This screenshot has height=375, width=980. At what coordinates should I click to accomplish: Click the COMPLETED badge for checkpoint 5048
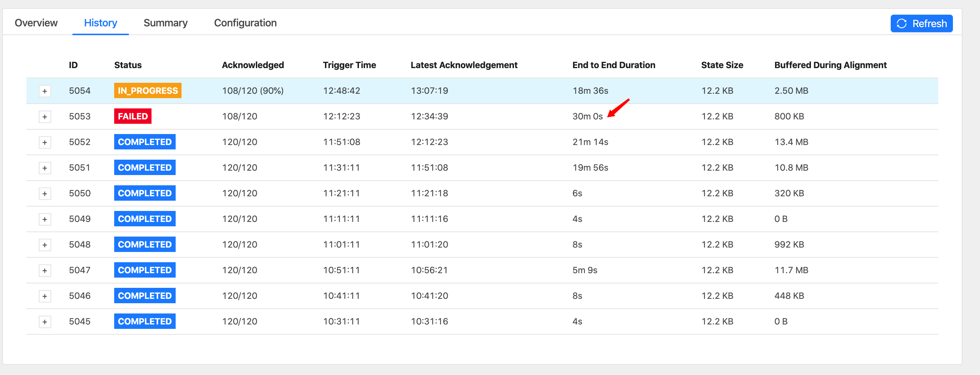145,244
